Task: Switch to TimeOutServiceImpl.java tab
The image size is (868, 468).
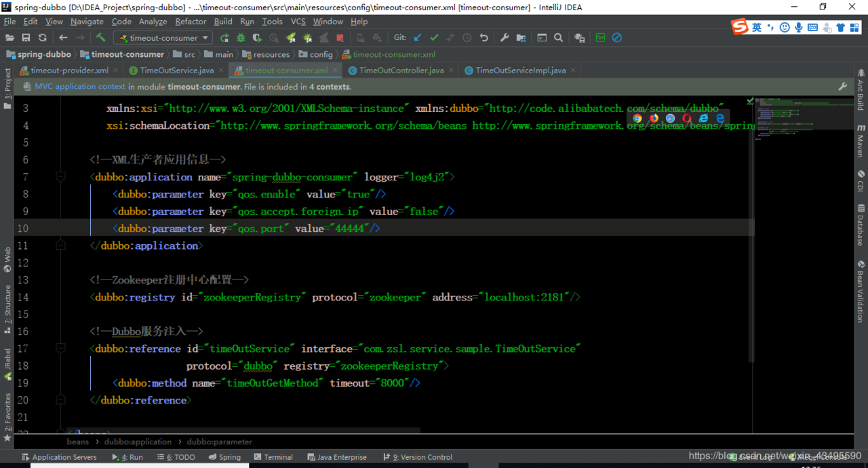Action: [520, 70]
